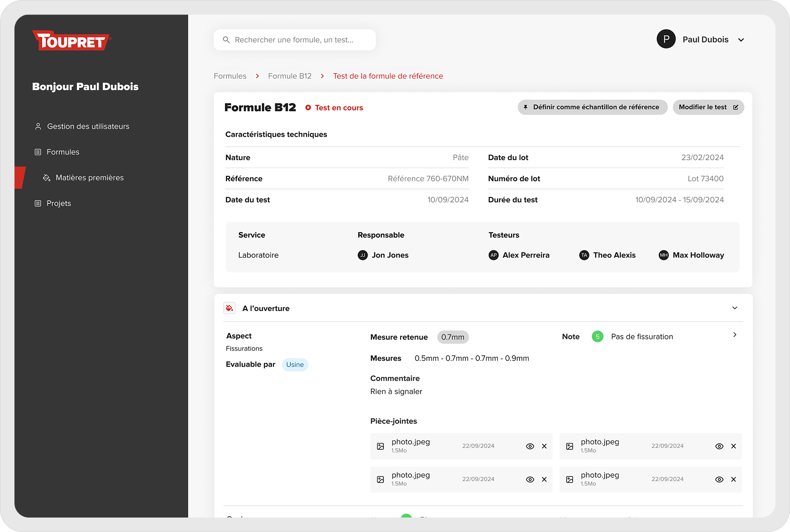The image size is (790, 532).
Task: View bottom-left photo.jpeg via eye icon
Action: click(530, 480)
